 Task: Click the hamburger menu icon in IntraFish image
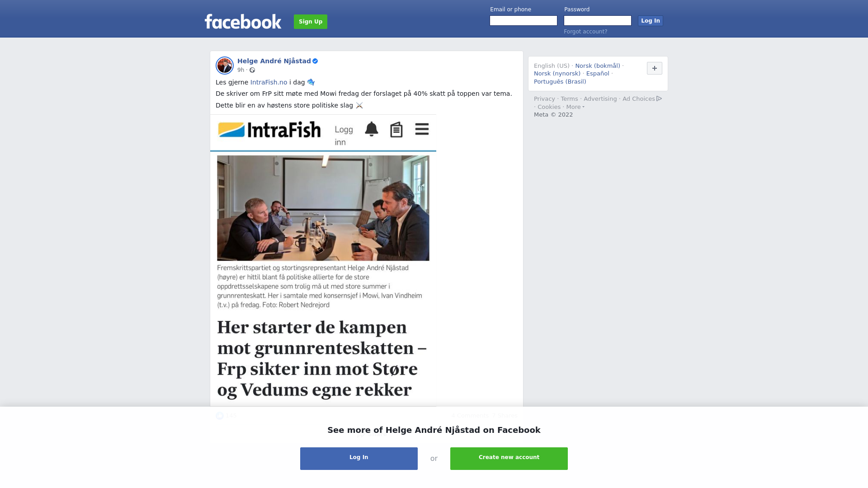tap(422, 129)
